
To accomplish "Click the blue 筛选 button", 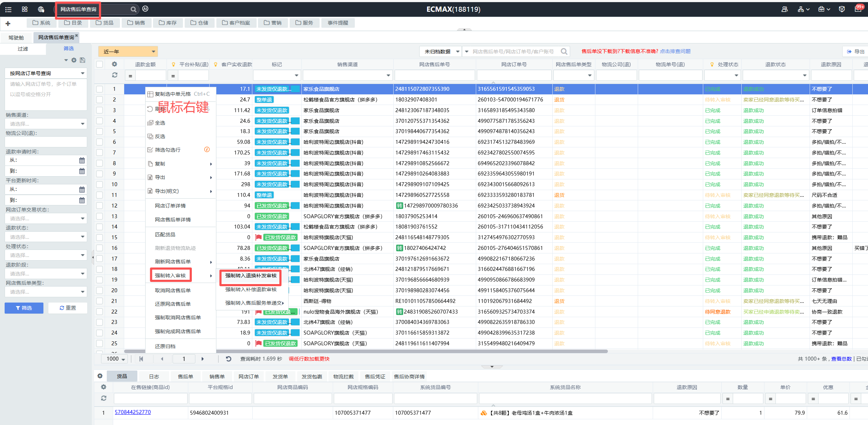I will [24, 308].
